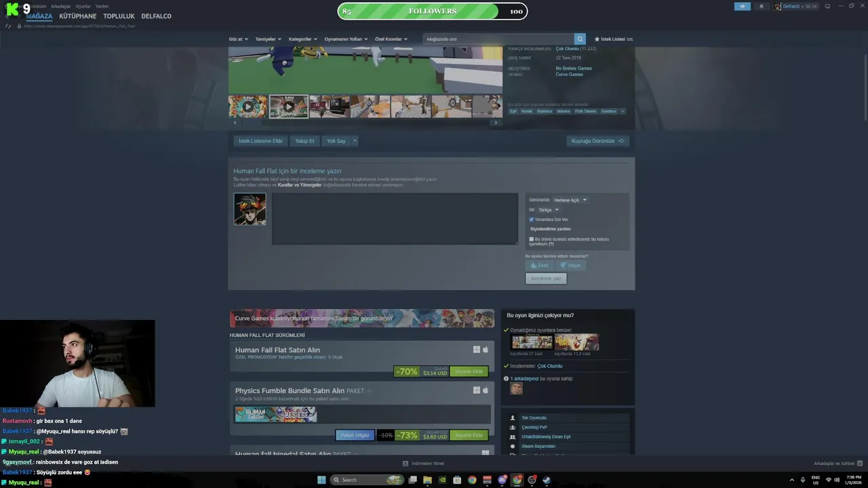Open Microsoft Store taskbar icon
Image resolution: width=868 pixels, height=488 pixels.
coord(457,480)
